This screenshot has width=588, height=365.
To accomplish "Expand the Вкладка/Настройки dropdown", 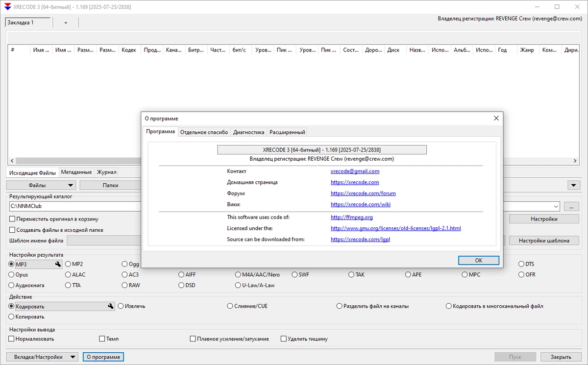I will pos(73,357).
